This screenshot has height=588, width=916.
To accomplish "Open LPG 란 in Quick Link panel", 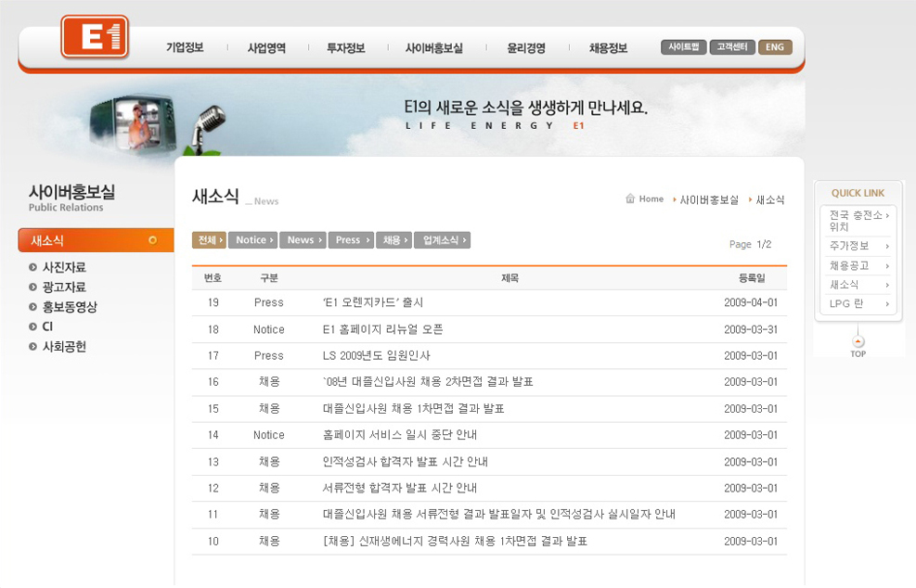I will (858, 303).
